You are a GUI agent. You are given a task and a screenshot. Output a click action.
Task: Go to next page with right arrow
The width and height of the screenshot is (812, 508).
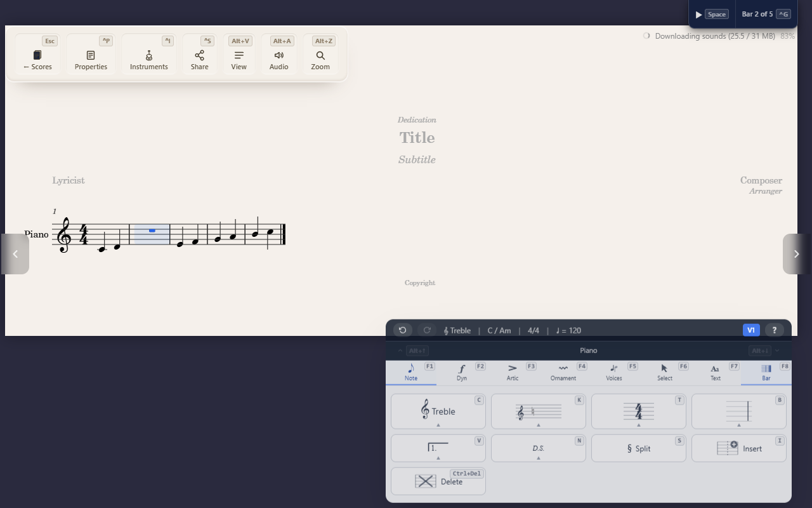pos(796,254)
